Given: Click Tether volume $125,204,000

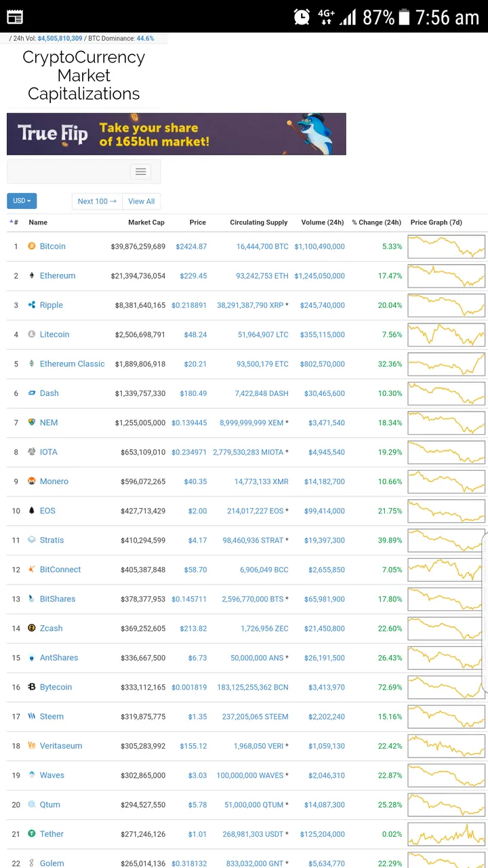Looking at the screenshot, I should click(x=322, y=834).
